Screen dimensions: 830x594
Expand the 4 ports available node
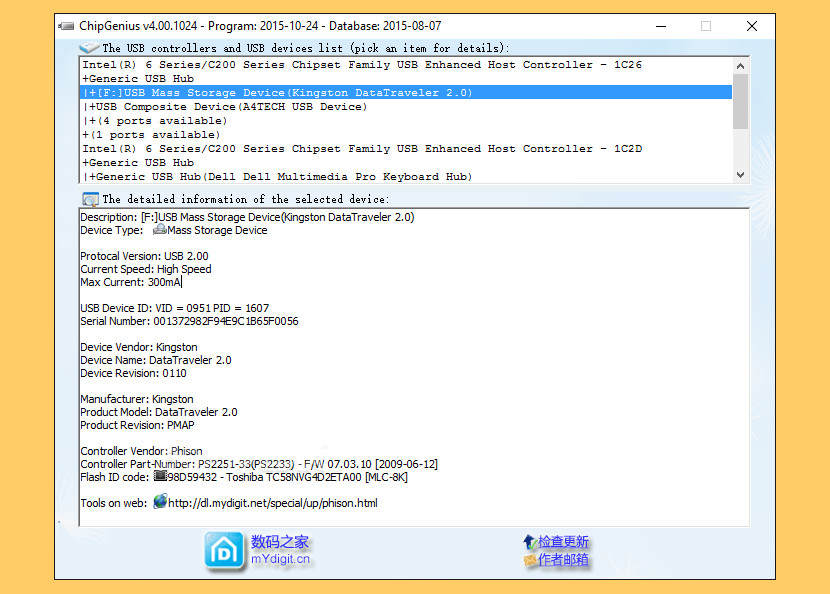pos(91,120)
